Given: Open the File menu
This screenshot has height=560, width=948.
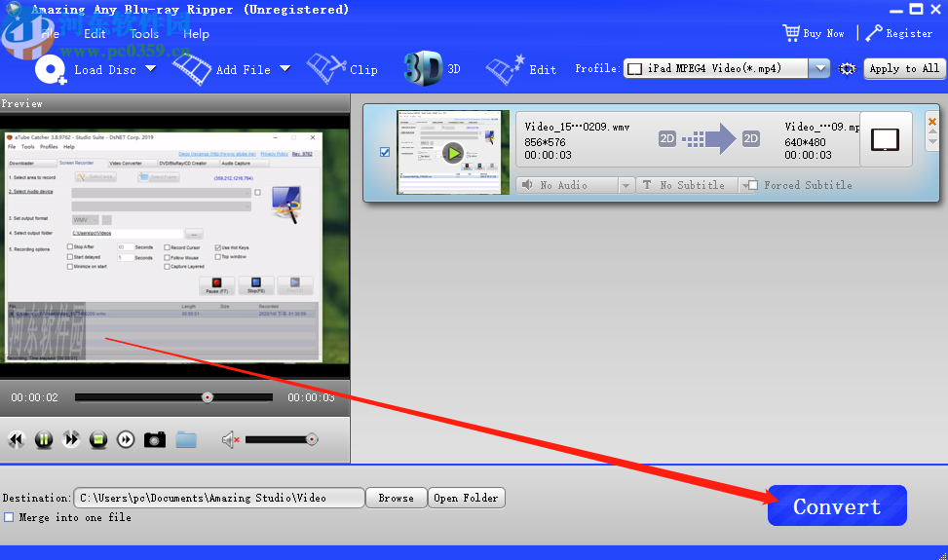Looking at the screenshot, I should [51, 34].
